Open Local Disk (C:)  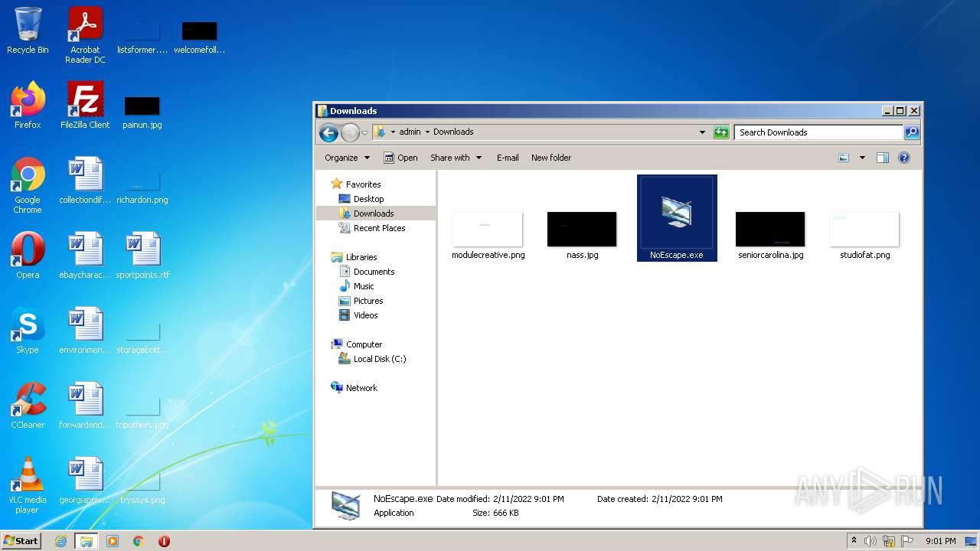(x=380, y=359)
